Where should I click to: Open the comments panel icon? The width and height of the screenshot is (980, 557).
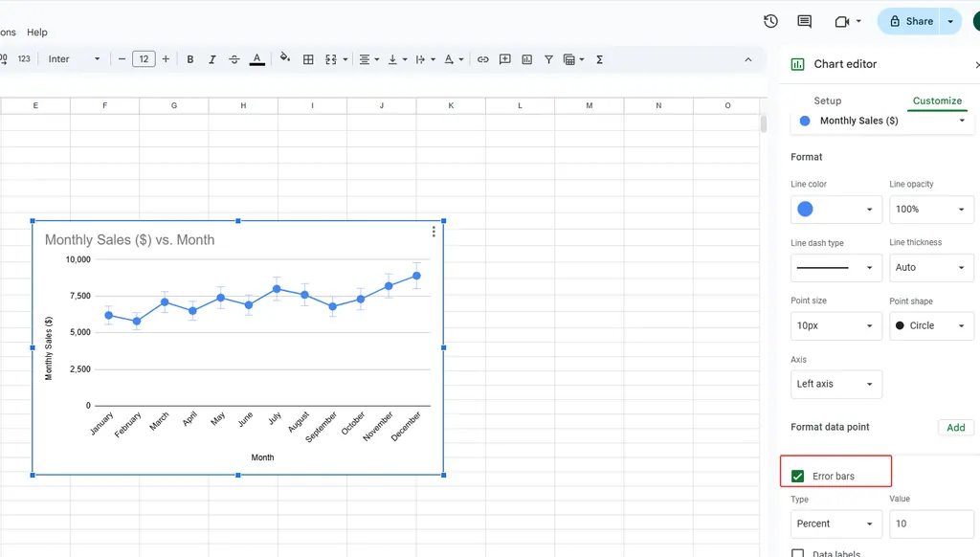(804, 21)
